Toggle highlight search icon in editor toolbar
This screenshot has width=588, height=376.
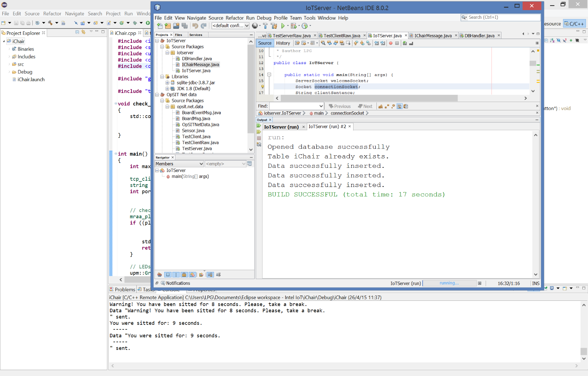[x=342, y=43]
